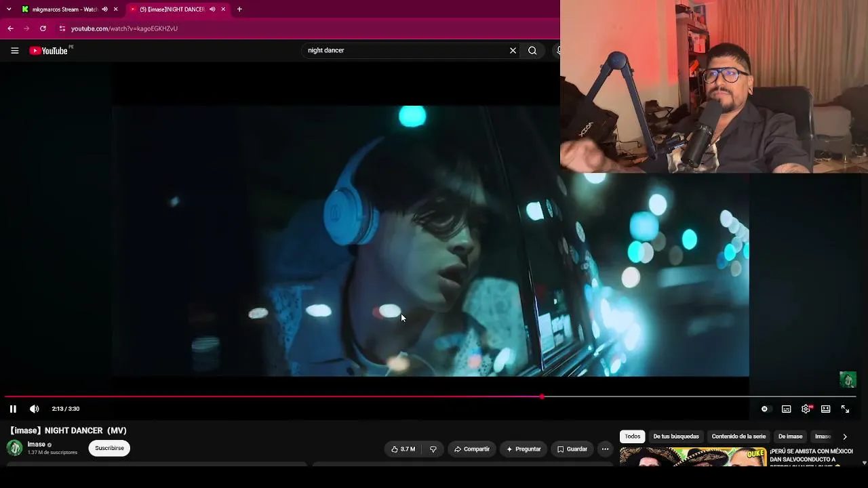Select 'Contenido de la serie' chip
This screenshot has width=868, height=488.
(x=738, y=436)
